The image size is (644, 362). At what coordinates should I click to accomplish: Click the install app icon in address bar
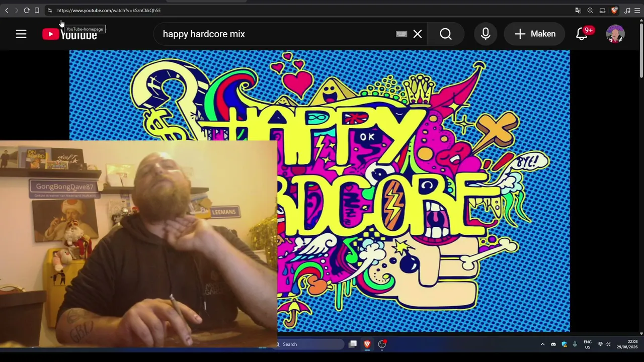pyautogui.click(x=602, y=10)
